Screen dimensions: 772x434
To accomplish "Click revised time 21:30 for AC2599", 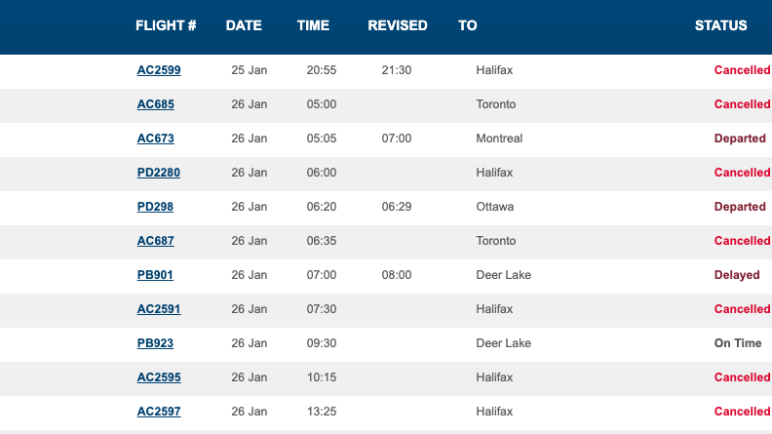I will (x=396, y=71).
